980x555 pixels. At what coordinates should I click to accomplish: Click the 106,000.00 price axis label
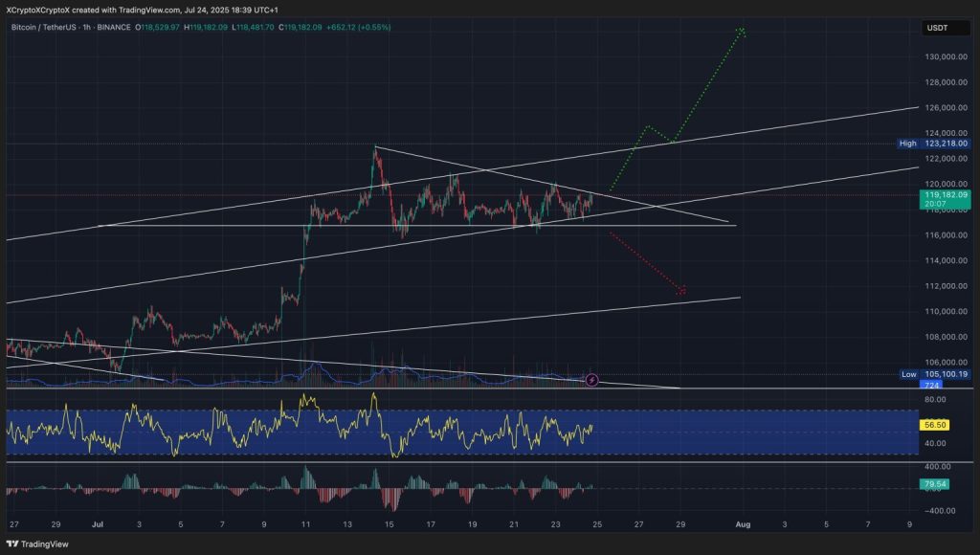[x=946, y=363]
